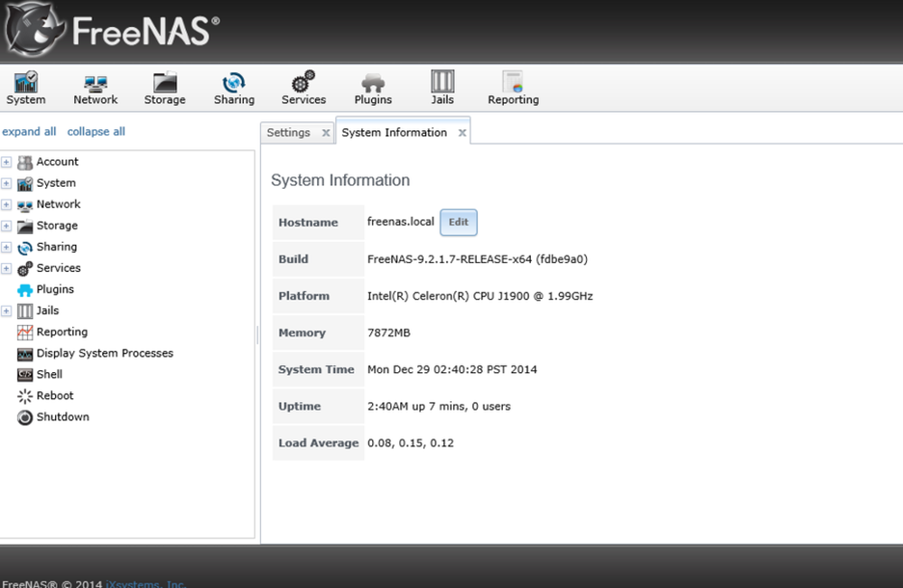This screenshot has width=903, height=588.
Task: Select Shutdown label in the tree
Action: [x=63, y=417]
